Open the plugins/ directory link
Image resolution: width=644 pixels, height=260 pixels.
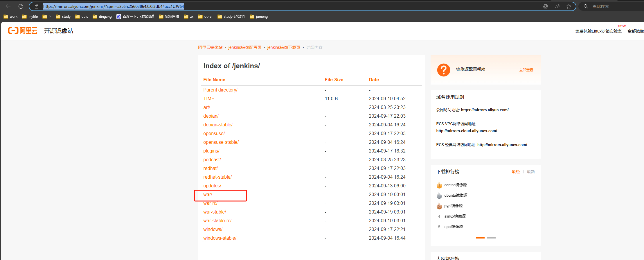click(x=211, y=151)
